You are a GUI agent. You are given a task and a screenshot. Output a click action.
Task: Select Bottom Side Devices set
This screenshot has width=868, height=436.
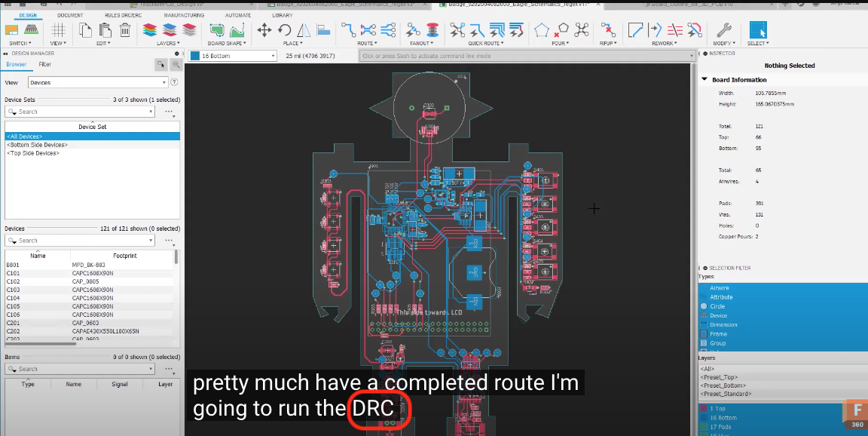point(38,144)
